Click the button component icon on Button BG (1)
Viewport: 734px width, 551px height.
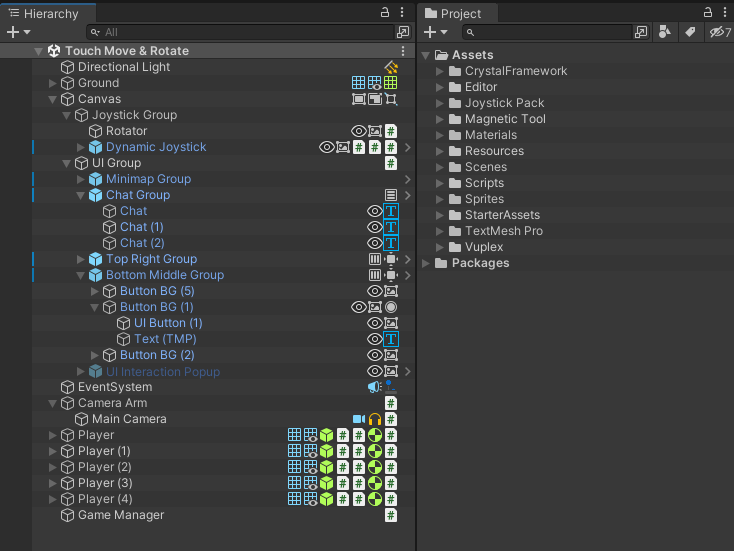click(391, 307)
